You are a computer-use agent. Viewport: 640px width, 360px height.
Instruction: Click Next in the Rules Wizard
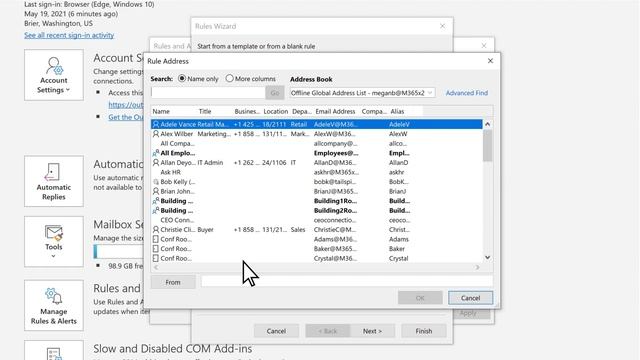coord(372,331)
